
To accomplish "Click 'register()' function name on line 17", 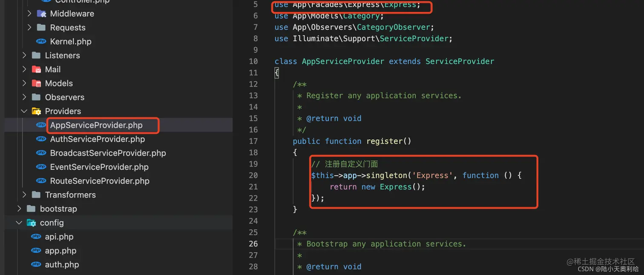I will [389, 141].
